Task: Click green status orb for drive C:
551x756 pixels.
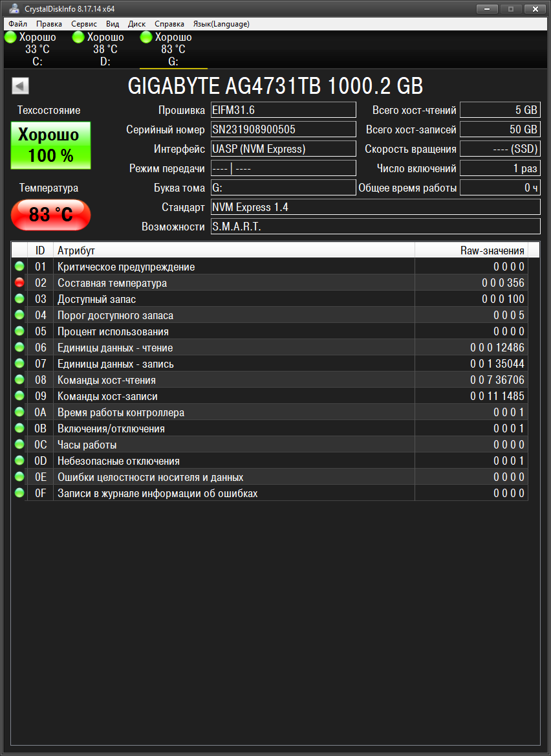Action: [10, 37]
